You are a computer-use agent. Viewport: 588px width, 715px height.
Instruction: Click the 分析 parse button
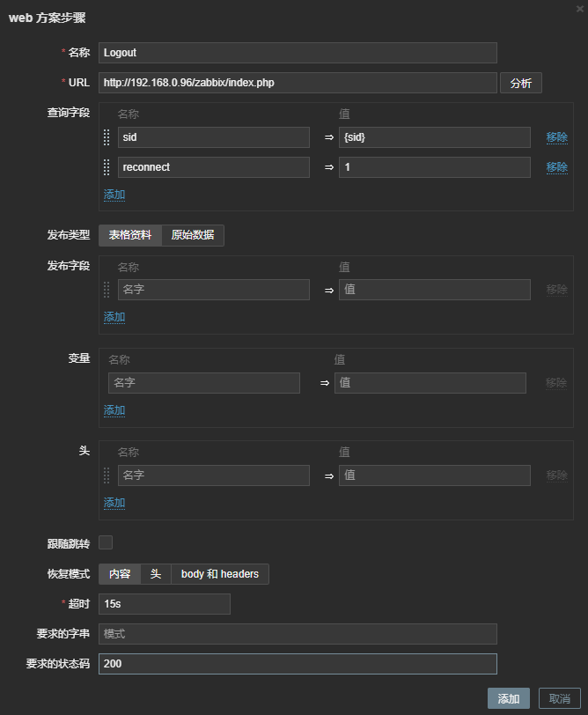520,84
